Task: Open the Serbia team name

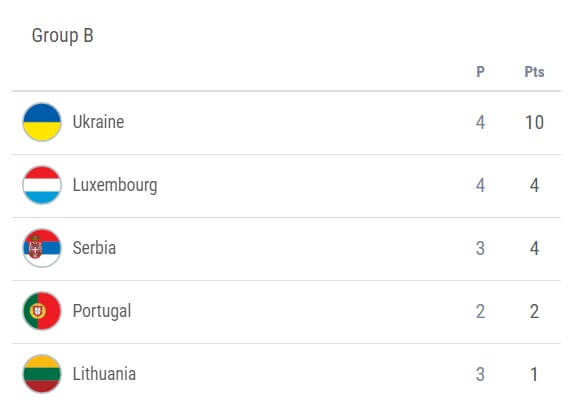Action: pyautogui.click(x=94, y=248)
